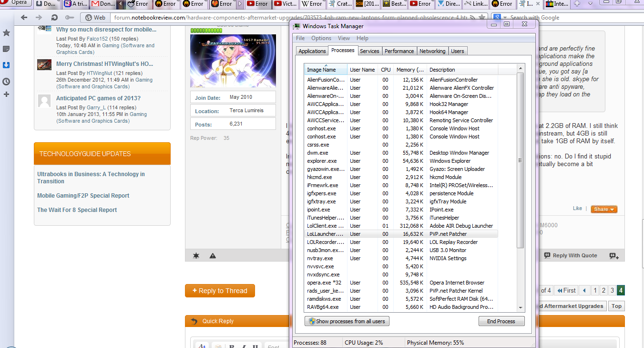Switch to the Networking tab
Image resolution: width=644 pixels, height=348 pixels.
click(432, 51)
